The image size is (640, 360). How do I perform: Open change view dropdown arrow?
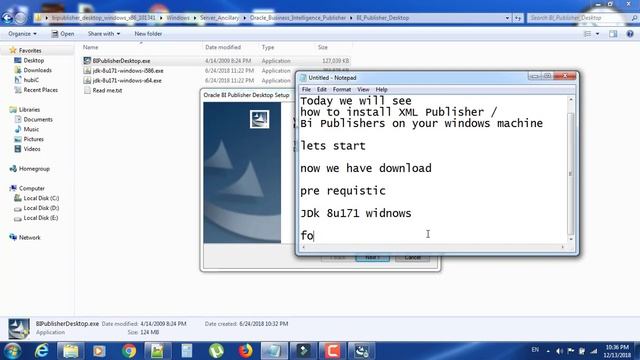click(x=598, y=34)
